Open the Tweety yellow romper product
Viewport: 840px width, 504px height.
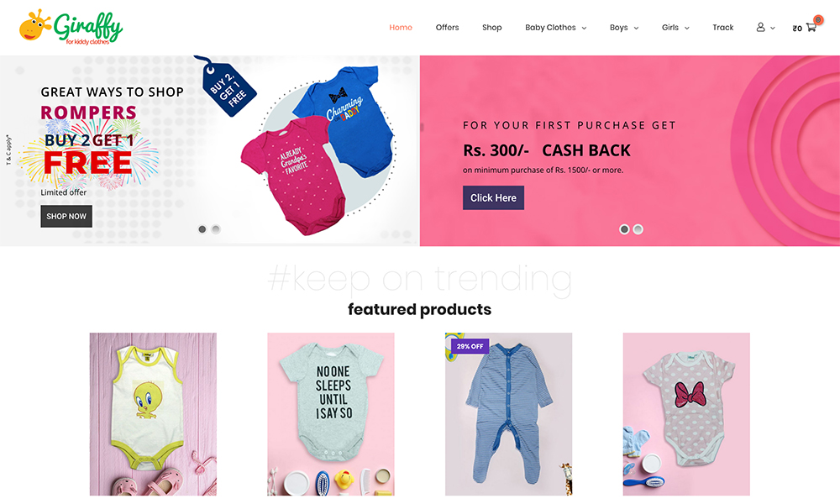point(153,414)
